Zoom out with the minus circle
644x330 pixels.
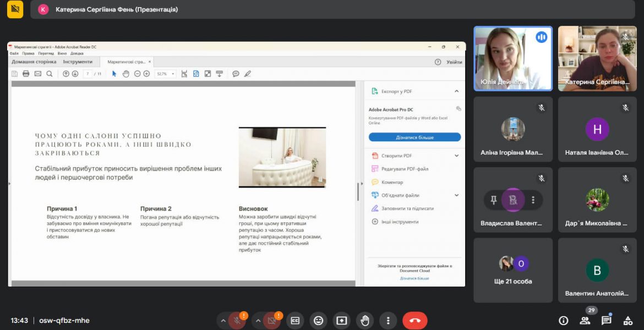pyautogui.click(x=137, y=74)
